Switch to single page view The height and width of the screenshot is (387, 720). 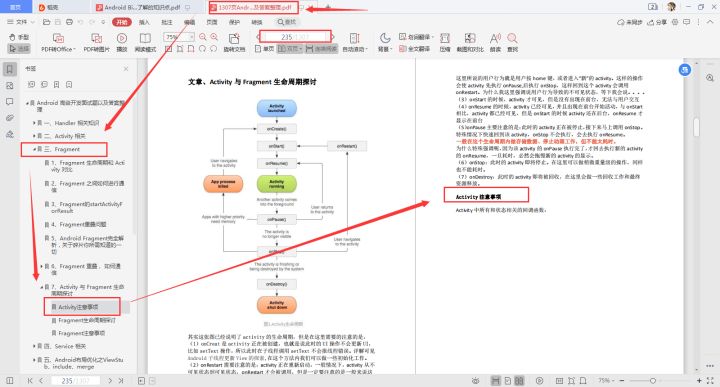(x=264, y=49)
